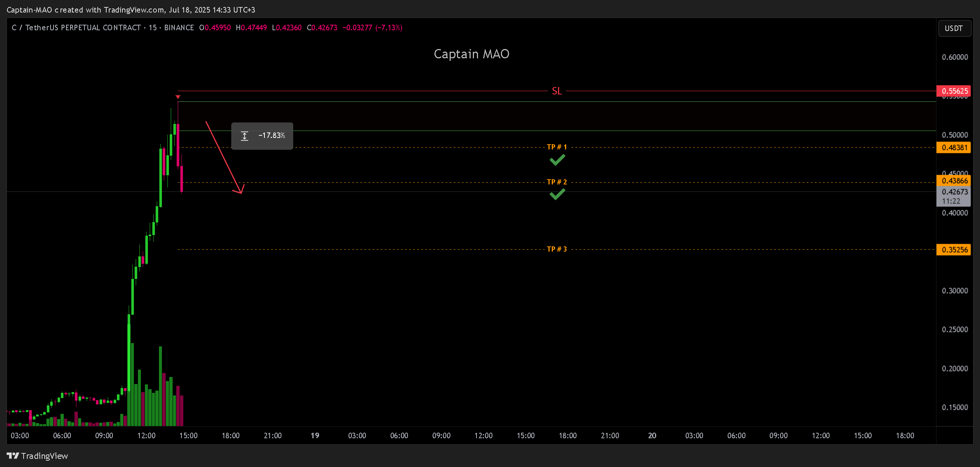Click the low value L0.42360
This screenshot has height=467, width=980.
287,28
